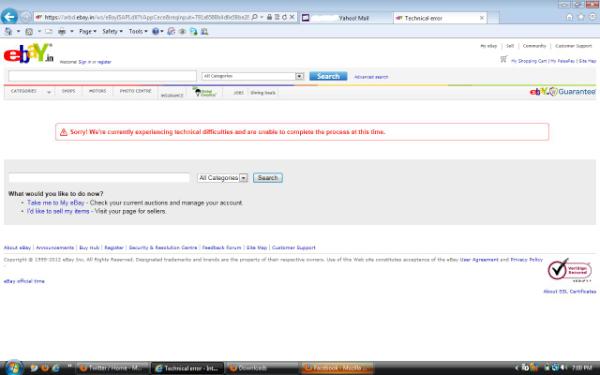The height and width of the screenshot is (375, 600).
Task: Click the About SSL Certificates link
Action: pos(570,292)
